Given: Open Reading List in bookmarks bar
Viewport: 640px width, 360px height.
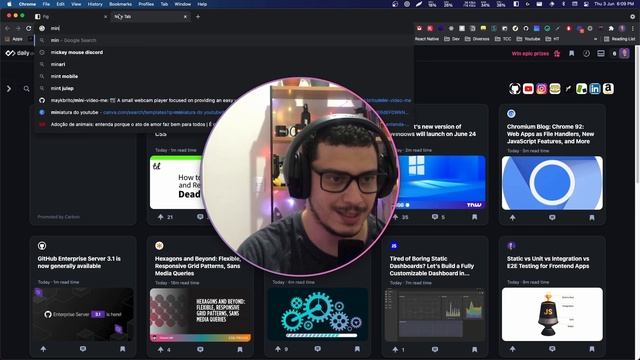Looking at the screenshot, I should 619,39.
